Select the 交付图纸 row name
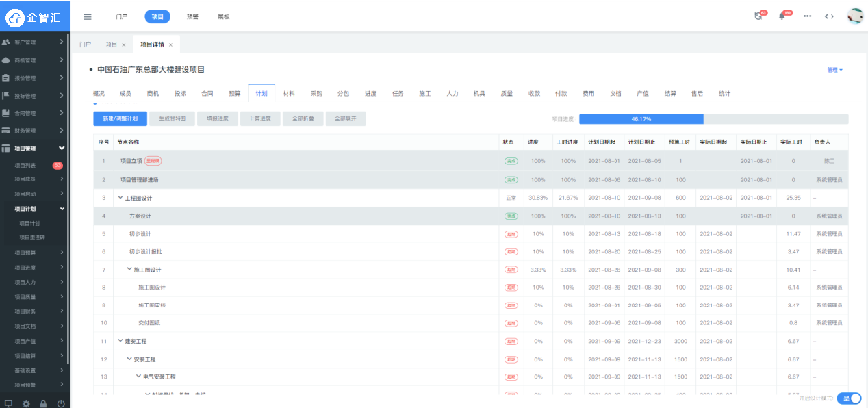Screen dimensions: 868x408 149,323
